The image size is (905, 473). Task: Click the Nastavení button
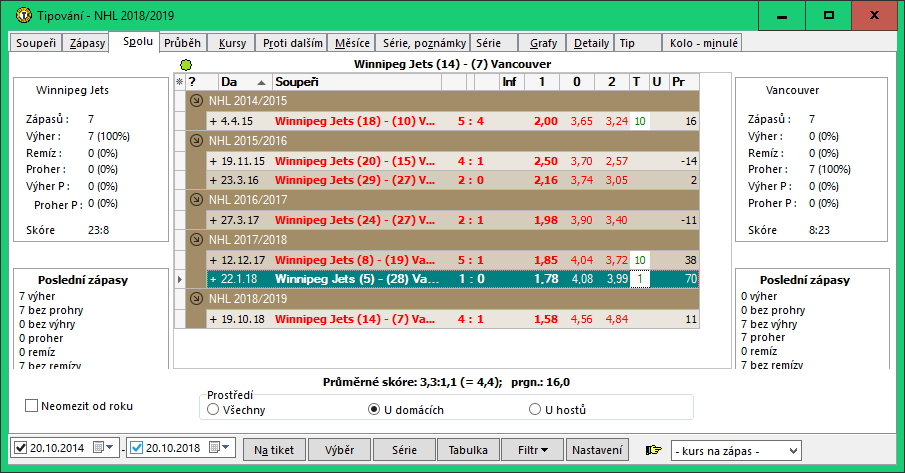coord(599,450)
